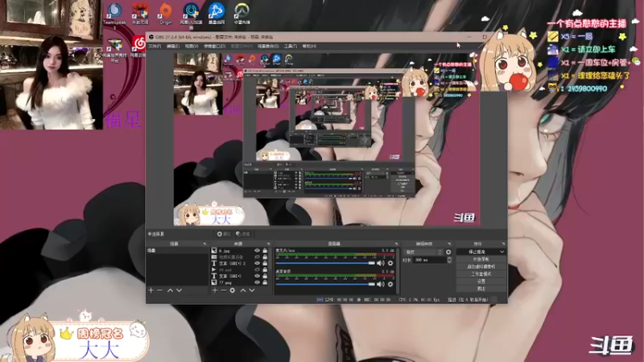Undock the 来源 panel with its header icon
Image resolution: width=644 pixels, height=362 pixels.
pyautogui.click(x=269, y=244)
